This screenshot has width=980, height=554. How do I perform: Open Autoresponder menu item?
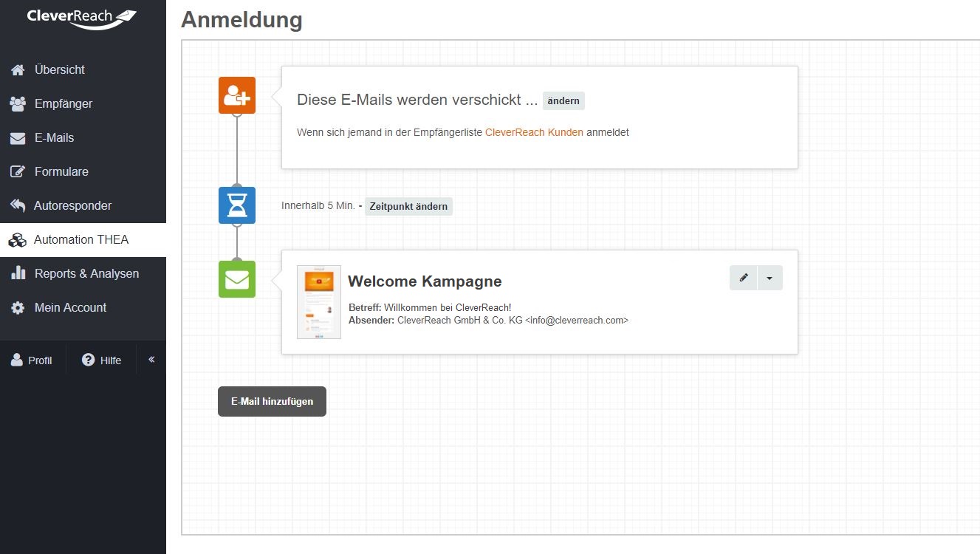tap(83, 206)
